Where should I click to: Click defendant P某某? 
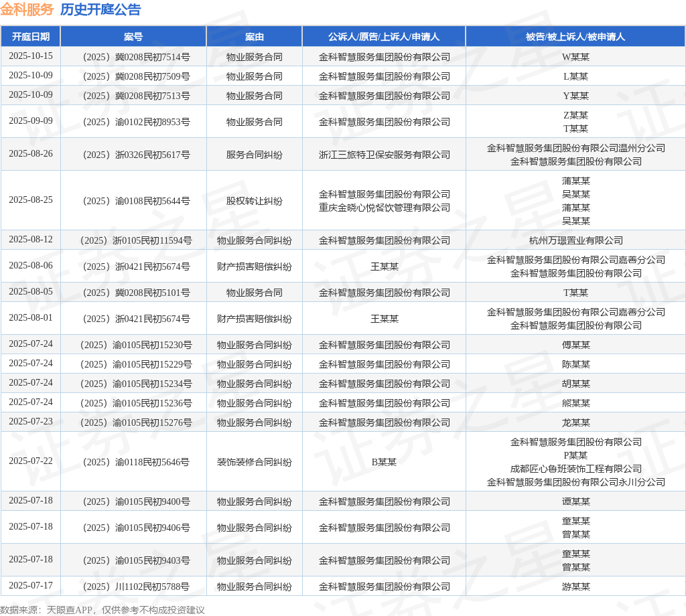tap(575, 455)
